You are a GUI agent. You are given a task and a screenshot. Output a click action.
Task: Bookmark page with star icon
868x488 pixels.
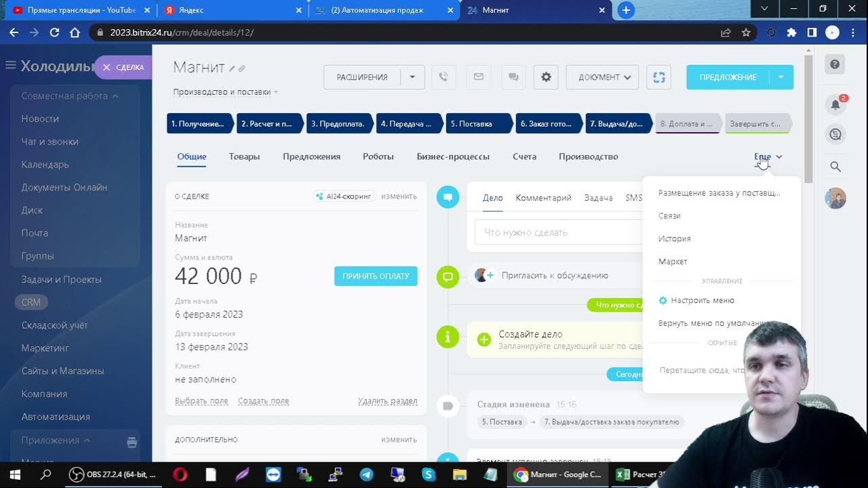pos(746,33)
